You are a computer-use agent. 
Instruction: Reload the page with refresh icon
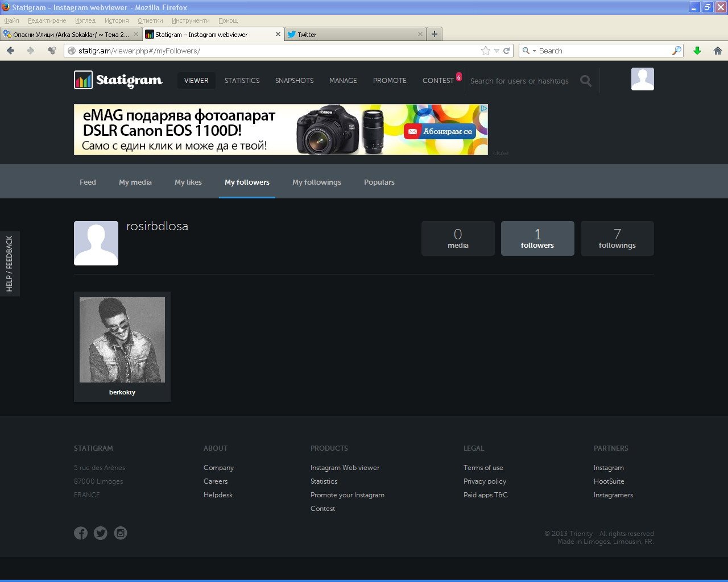506,51
